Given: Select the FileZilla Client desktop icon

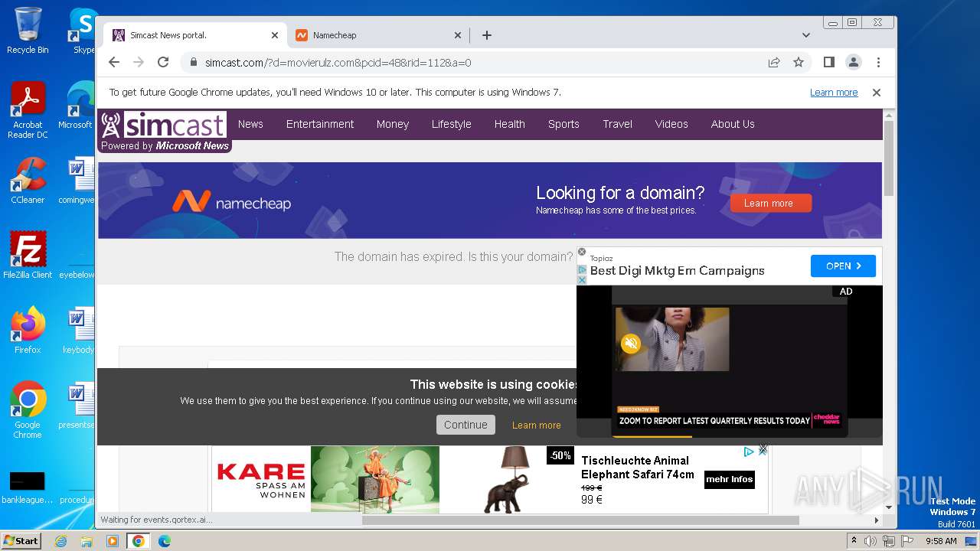Looking at the screenshot, I should tap(28, 256).
